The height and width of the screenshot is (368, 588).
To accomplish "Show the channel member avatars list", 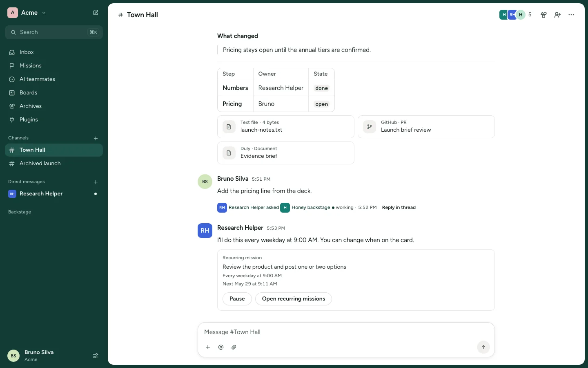I will pyautogui.click(x=515, y=15).
